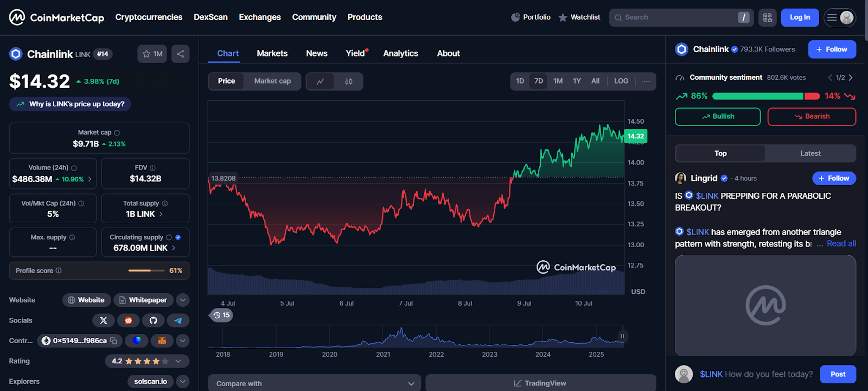
Task: Expand the Explorers dropdown
Action: click(183, 382)
